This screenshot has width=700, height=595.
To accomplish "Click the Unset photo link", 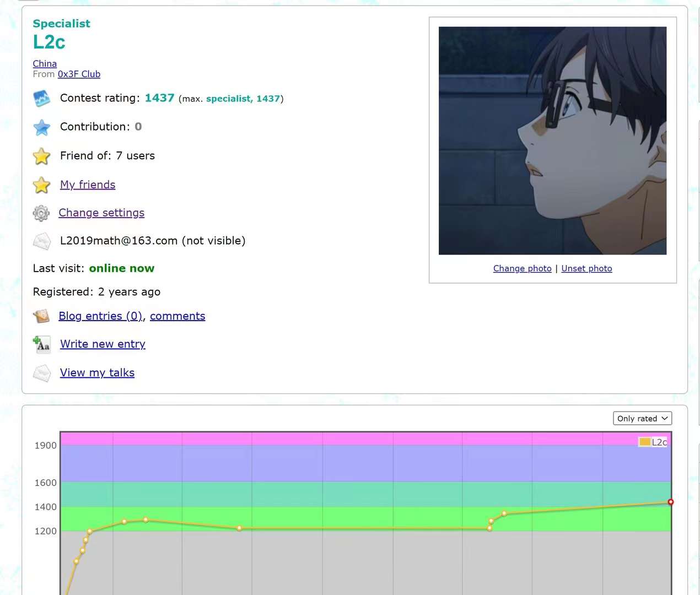I will click(x=586, y=268).
